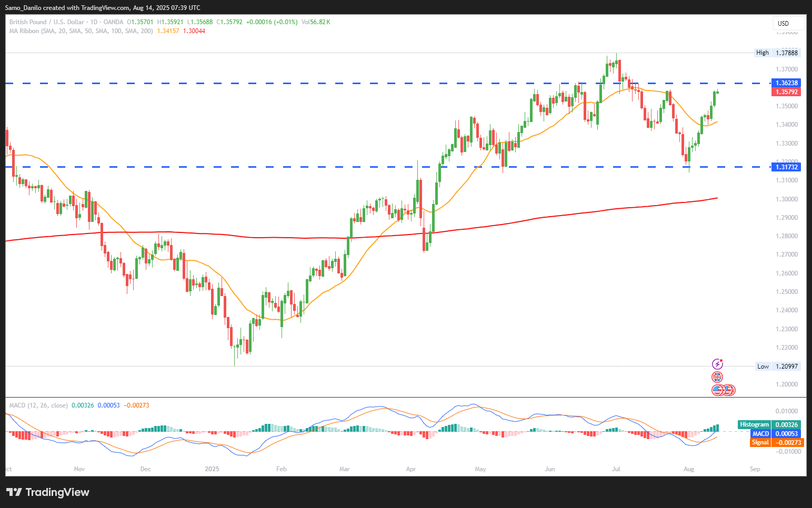
Task: Click the High 1.37888 label
Action: click(777, 53)
